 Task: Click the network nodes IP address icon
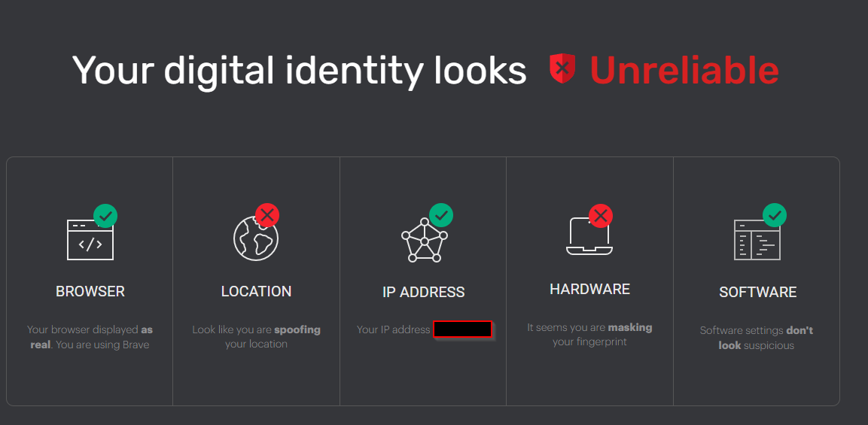(424, 240)
